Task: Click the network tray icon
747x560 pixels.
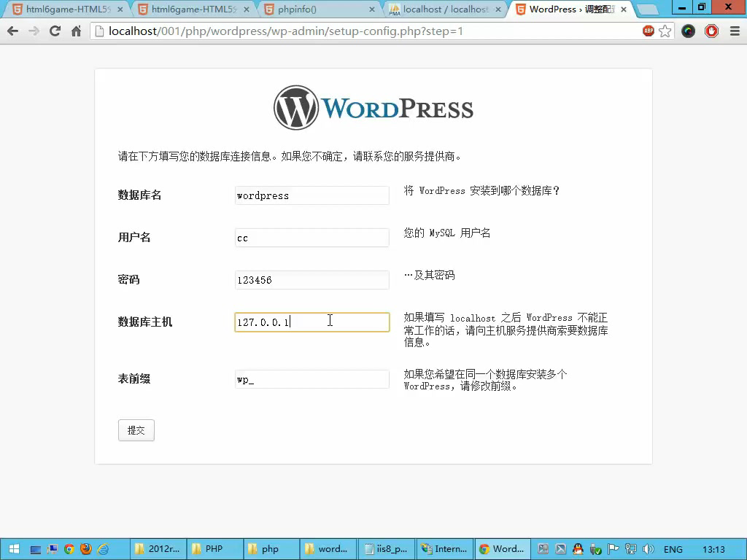Action: tap(631, 549)
